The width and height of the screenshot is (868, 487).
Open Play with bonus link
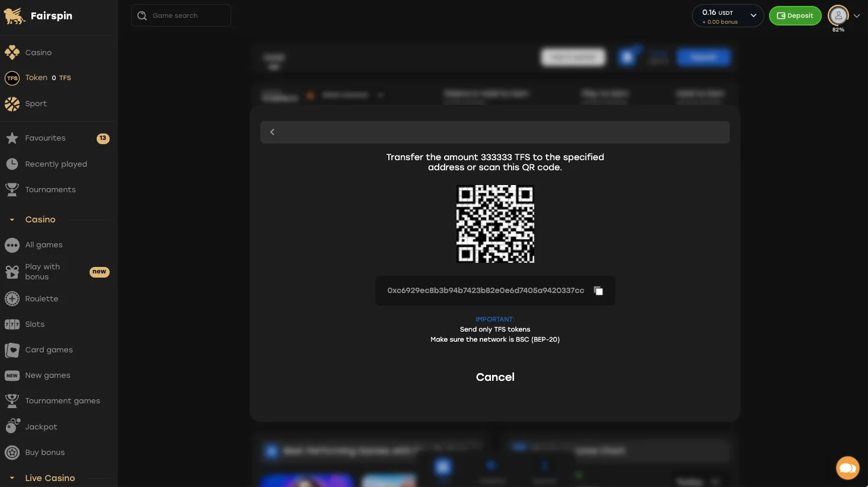click(42, 272)
